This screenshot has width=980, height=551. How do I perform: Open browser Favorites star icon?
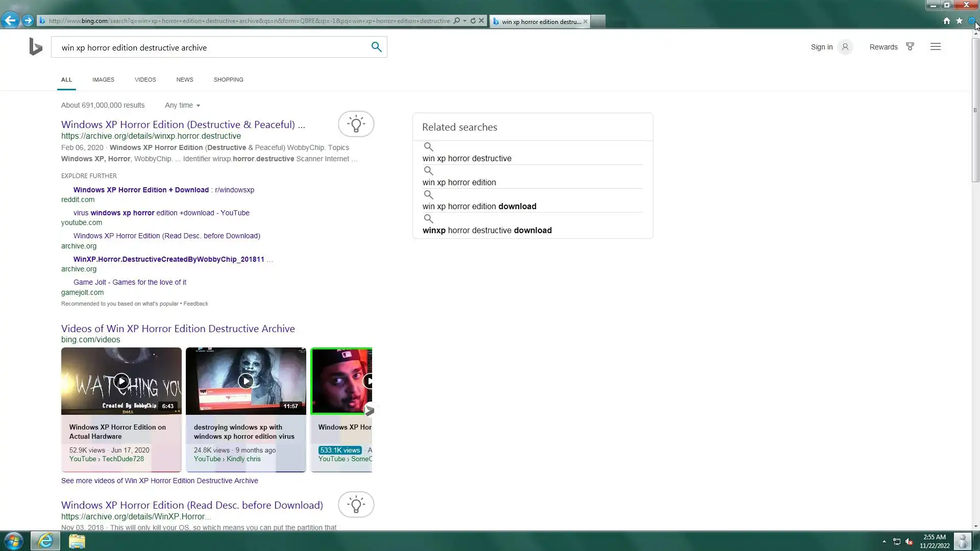coord(959,20)
